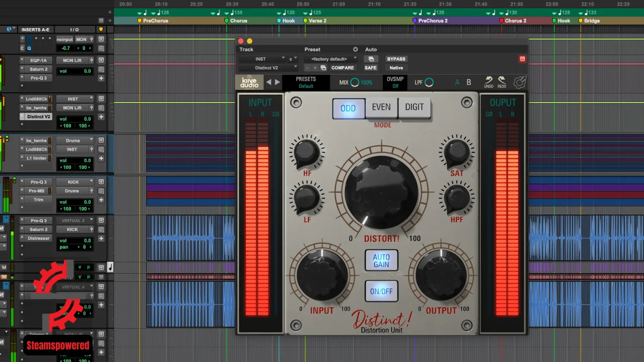
Task: Click the INPUT knob
Action: click(322, 275)
